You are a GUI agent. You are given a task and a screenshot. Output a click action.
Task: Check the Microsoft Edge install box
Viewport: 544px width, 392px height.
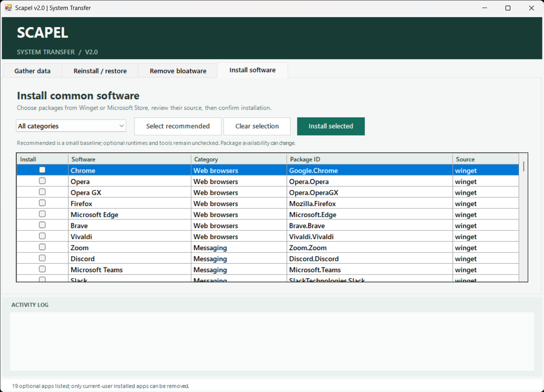(42, 214)
